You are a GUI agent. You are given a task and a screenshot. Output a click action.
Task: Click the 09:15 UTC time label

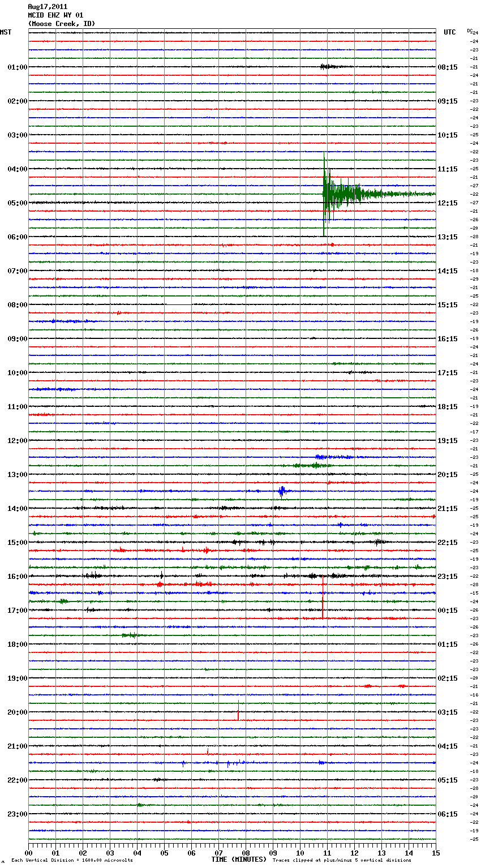click(448, 101)
